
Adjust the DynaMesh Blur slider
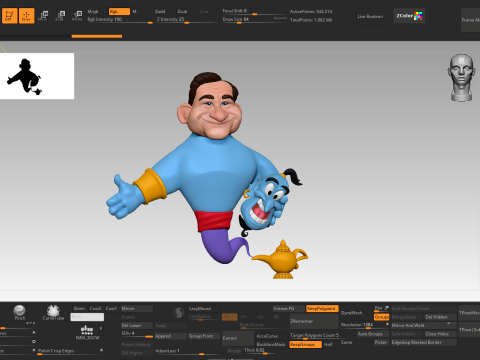(x=381, y=309)
